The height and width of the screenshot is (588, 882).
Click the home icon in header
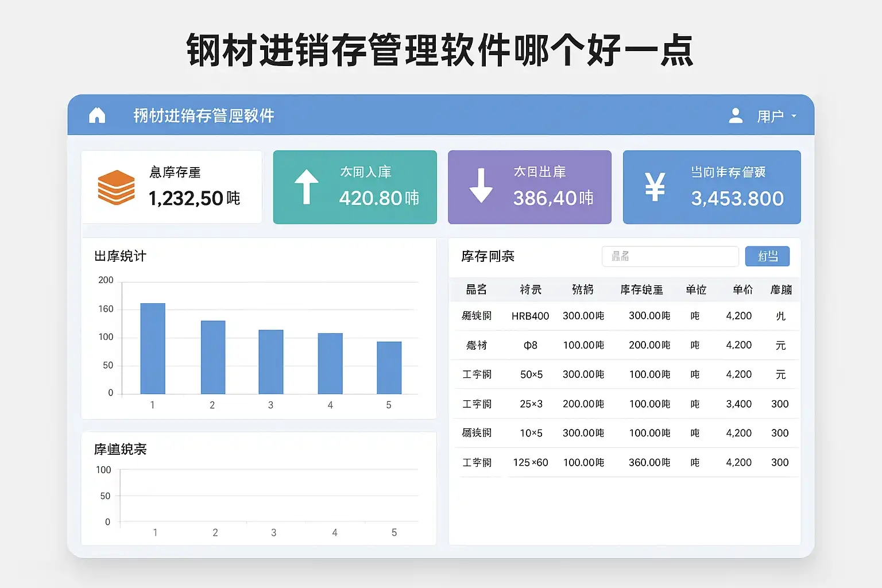(x=97, y=115)
